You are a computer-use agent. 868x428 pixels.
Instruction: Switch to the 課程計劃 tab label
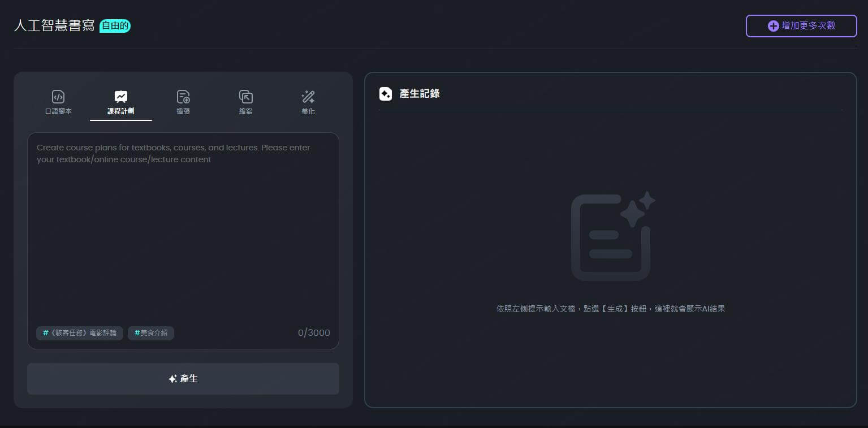coord(121,111)
